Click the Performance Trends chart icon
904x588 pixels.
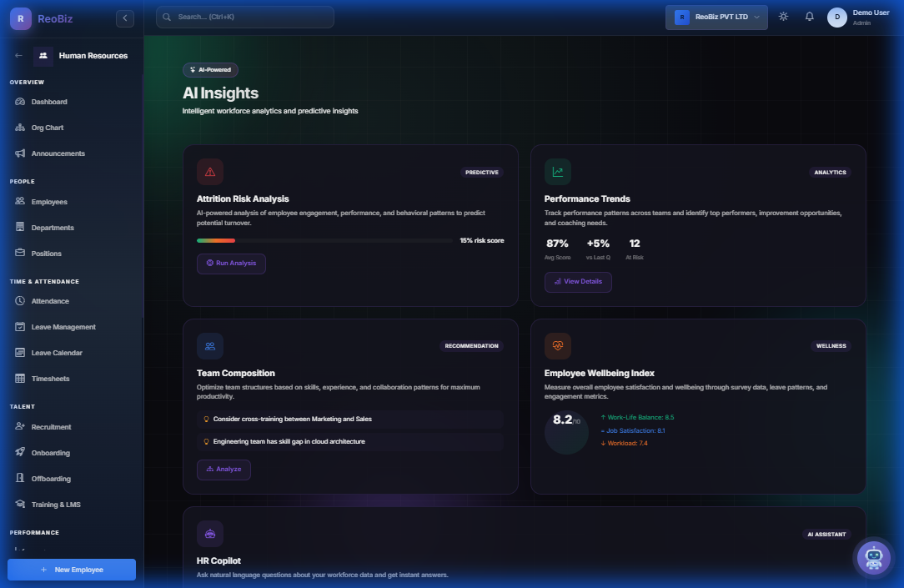tap(557, 172)
